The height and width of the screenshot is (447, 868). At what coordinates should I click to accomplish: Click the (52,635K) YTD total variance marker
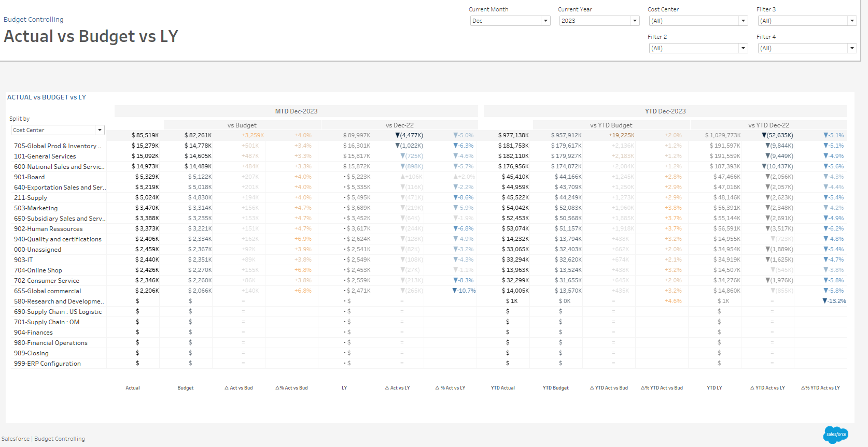(x=764, y=136)
